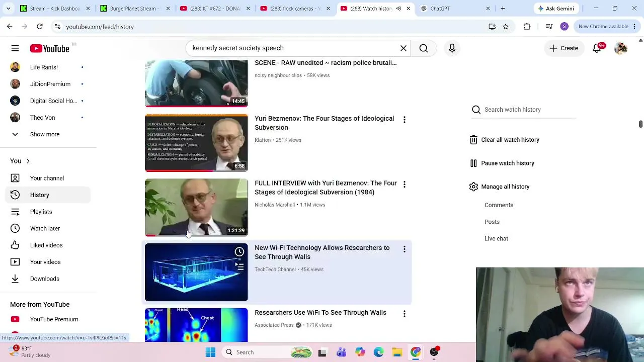Viewport: 644px width, 362px height.
Task: Add the Wi-Fi Technology video to queue
Action: click(239, 266)
